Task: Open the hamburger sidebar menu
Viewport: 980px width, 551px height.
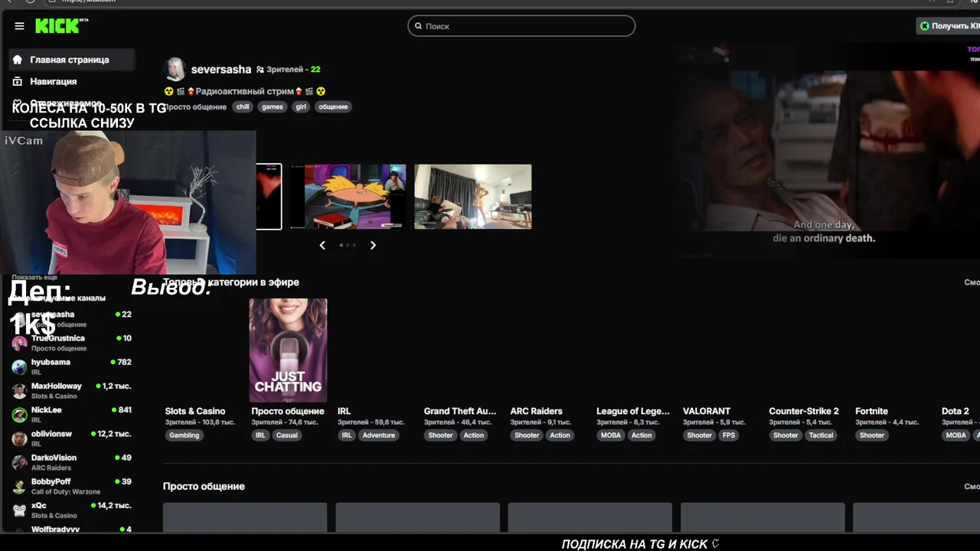Action: [19, 26]
